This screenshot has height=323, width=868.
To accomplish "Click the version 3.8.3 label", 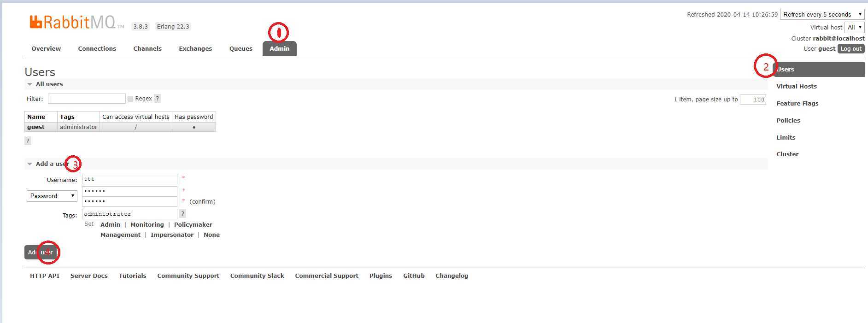I will pyautogui.click(x=141, y=26).
